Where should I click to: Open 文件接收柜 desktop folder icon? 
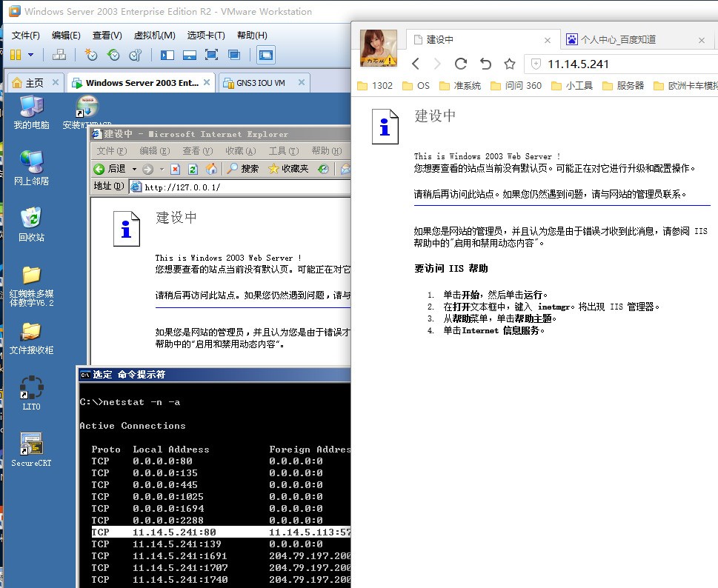pyautogui.click(x=31, y=338)
